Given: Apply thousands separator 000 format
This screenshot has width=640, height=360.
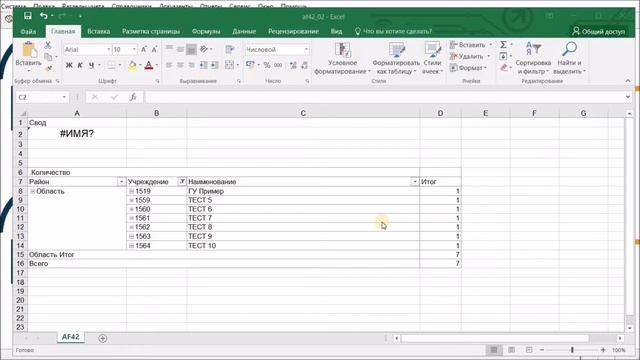Looking at the screenshot, I should [278, 65].
